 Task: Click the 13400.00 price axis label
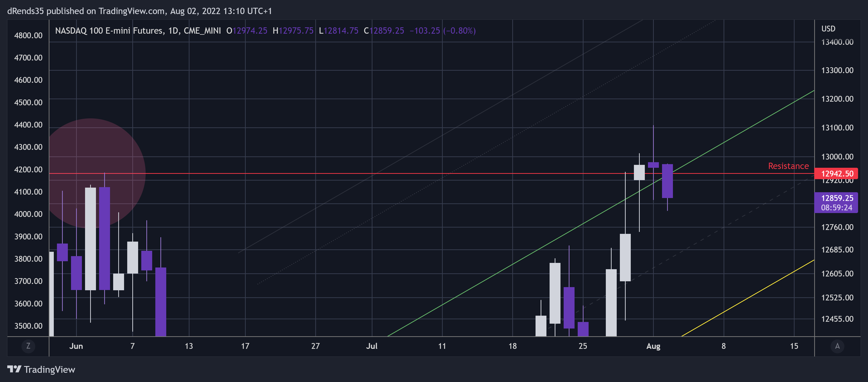[x=837, y=42]
